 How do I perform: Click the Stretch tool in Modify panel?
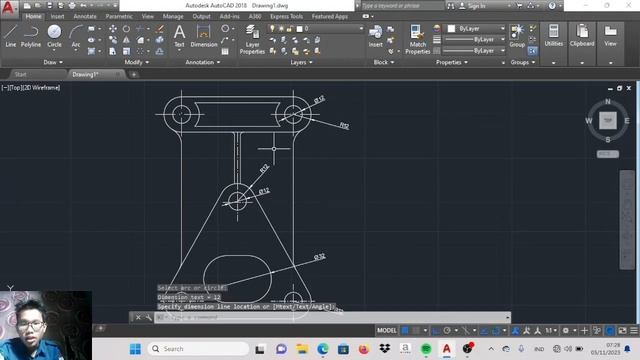click(x=113, y=51)
